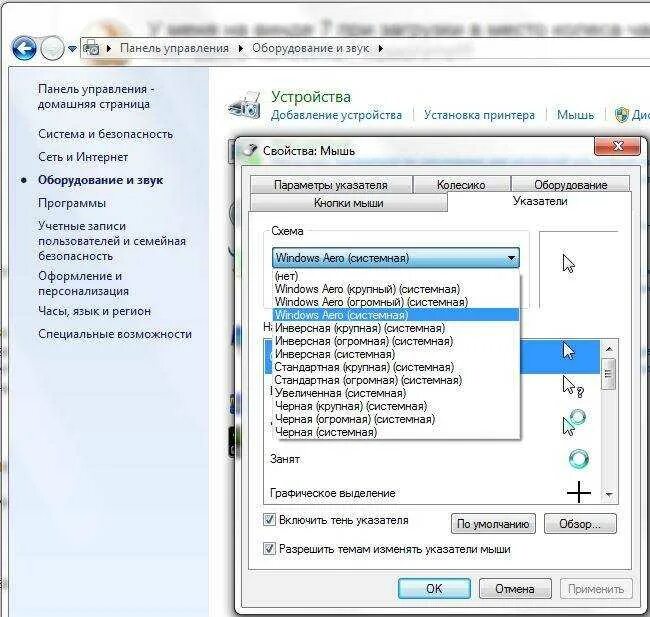Click the Обзор... button
Viewport: 650px width, 617px height.
580,524
